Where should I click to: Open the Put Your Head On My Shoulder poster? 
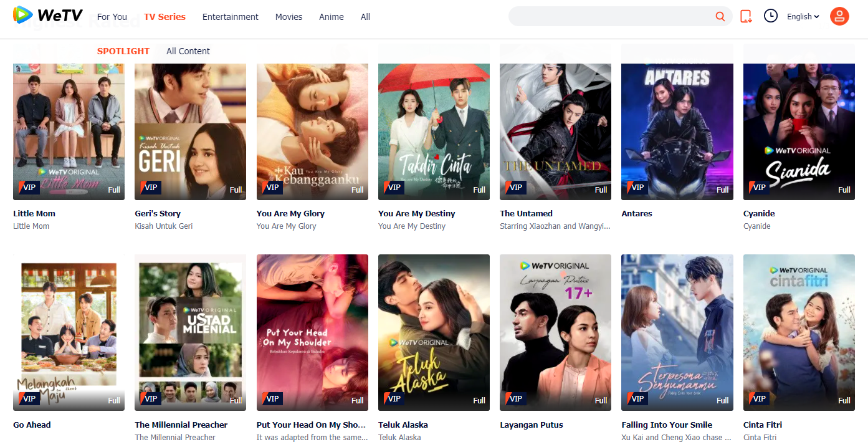click(x=312, y=332)
